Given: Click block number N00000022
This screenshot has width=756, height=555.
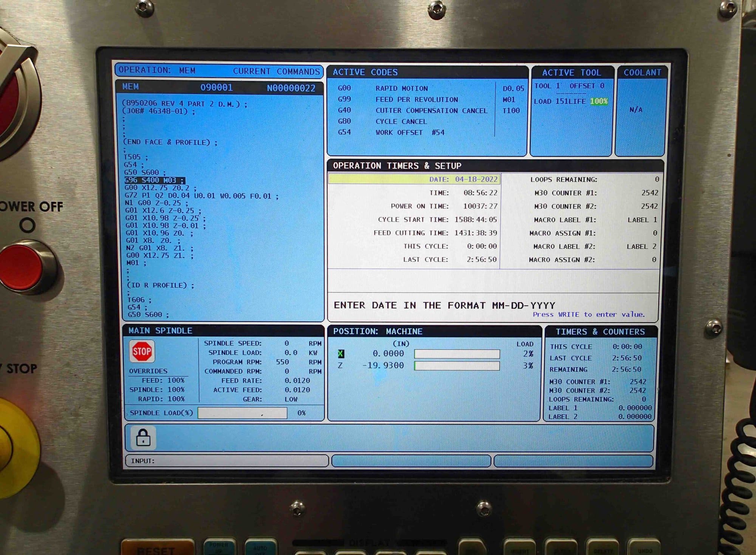Looking at the screenshot, I should 291,88.
